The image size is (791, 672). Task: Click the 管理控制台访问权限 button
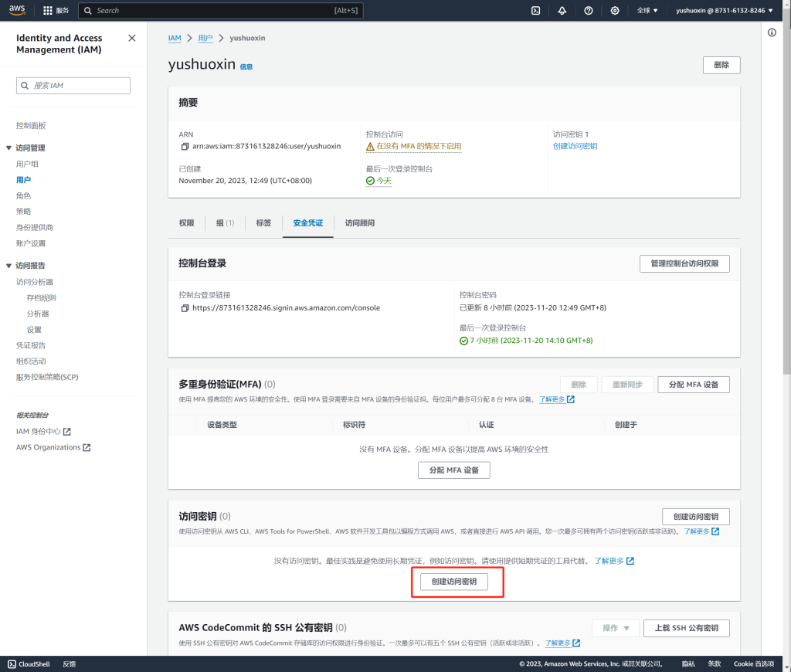pyautogui.click(x=684, y=263)
